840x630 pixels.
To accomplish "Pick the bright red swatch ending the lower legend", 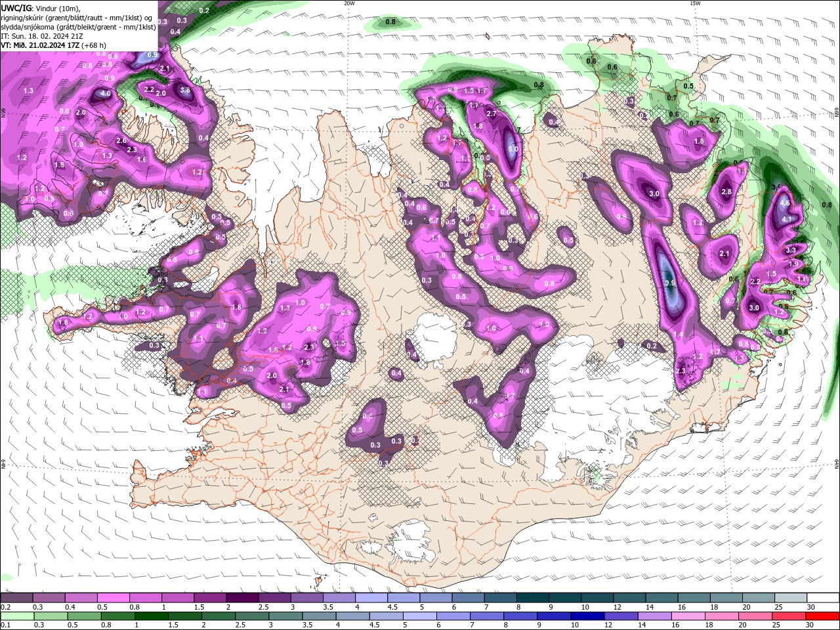I will click(x=822, y=616).
